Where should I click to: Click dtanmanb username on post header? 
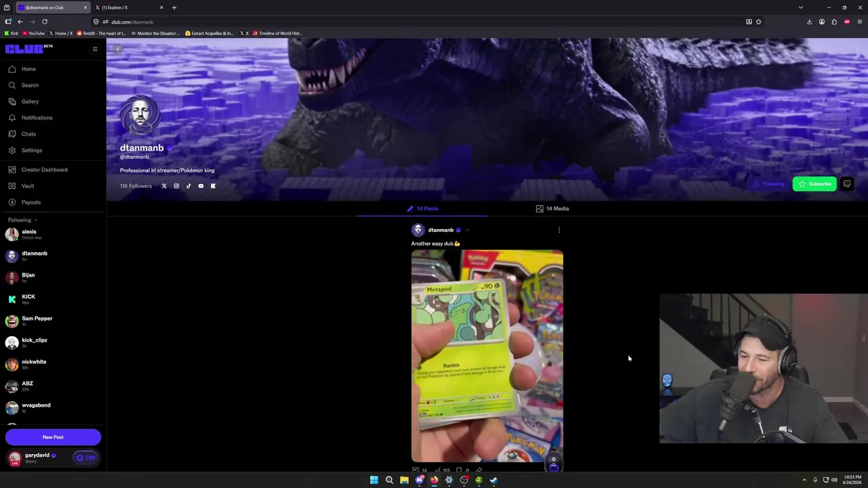point(441,230)
